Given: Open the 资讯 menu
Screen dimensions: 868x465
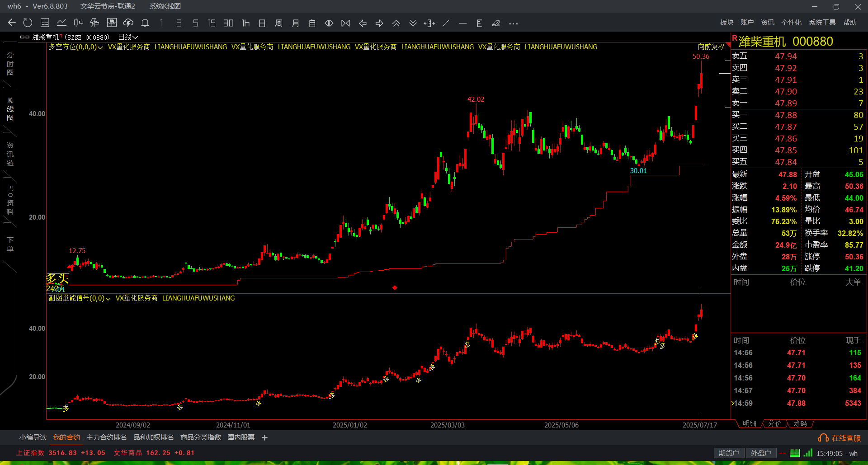Looking at the screenshot, I should pyautogui.click(x=768, y=23).
